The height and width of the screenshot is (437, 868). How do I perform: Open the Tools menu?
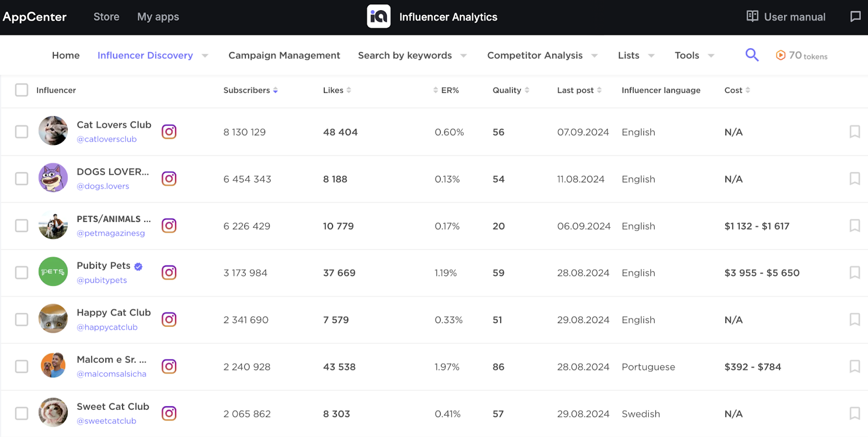687,55
